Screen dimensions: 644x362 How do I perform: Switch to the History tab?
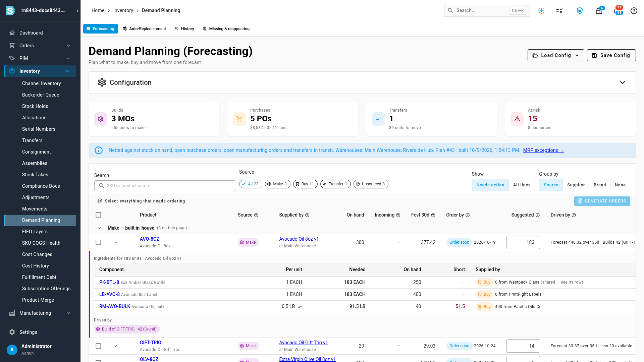[184, 29]
